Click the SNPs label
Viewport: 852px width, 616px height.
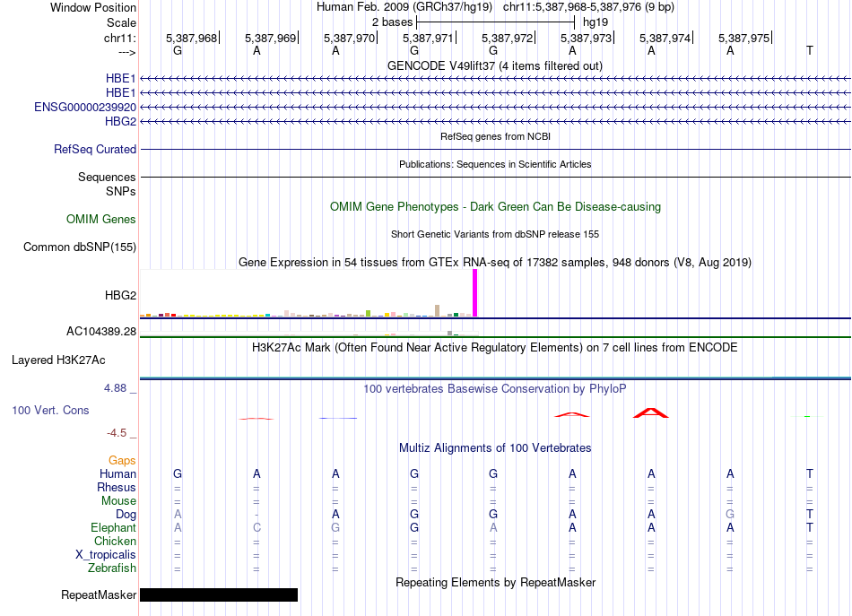[121, 191]
